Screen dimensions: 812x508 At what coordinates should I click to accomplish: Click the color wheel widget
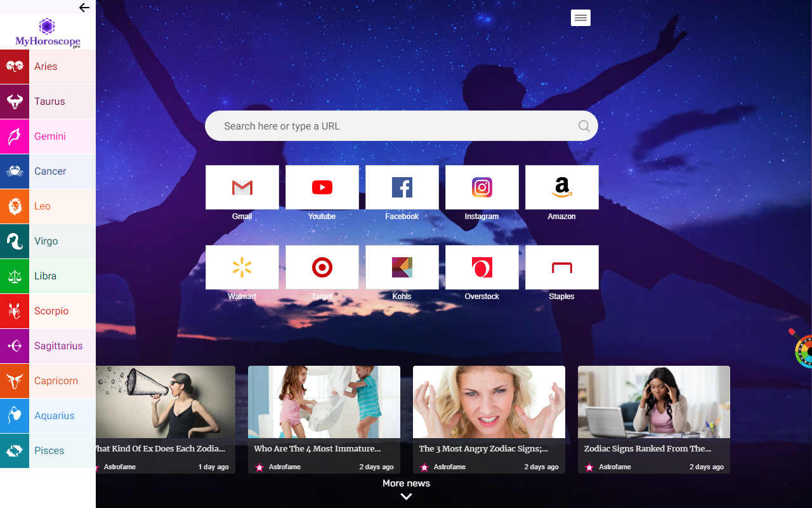[x=804, y=351]
